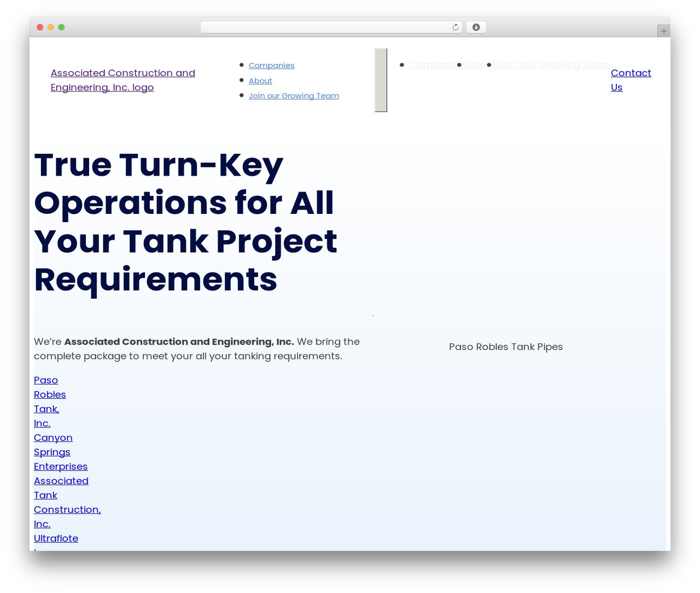Close the browser window with the red button
The image size is (700, 593).
pyautogui.click(x=40, y=27)
